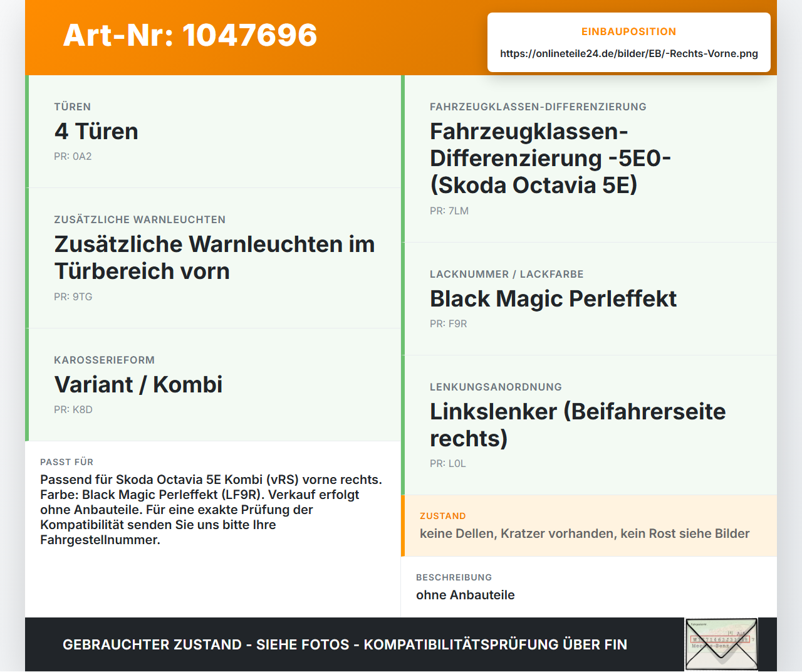The width and height of the screenshot is (802, 672).
Task: Click the EINBAUPOSITION label
Action: point(629,31)
